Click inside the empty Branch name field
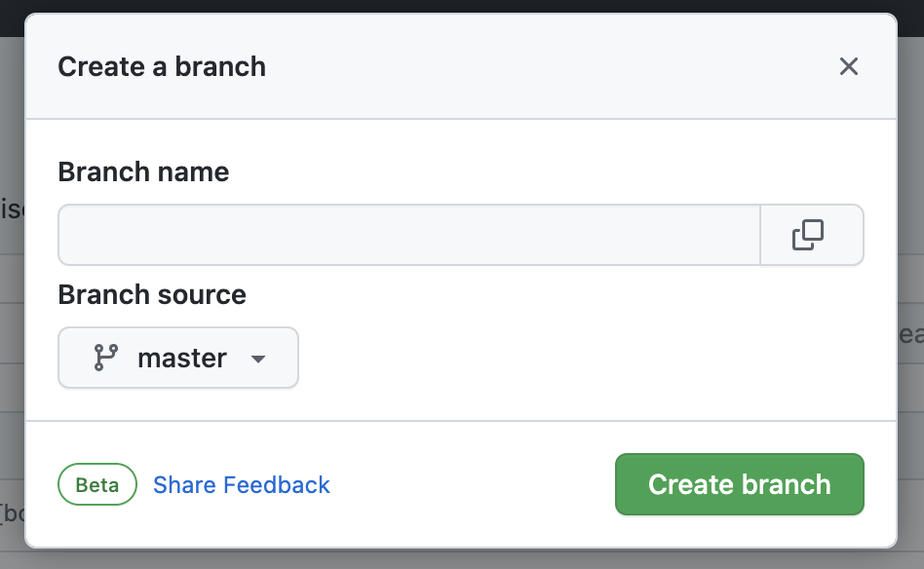This screenshot has width=924, height=569. pyautogui.click(x=409, y=234)
